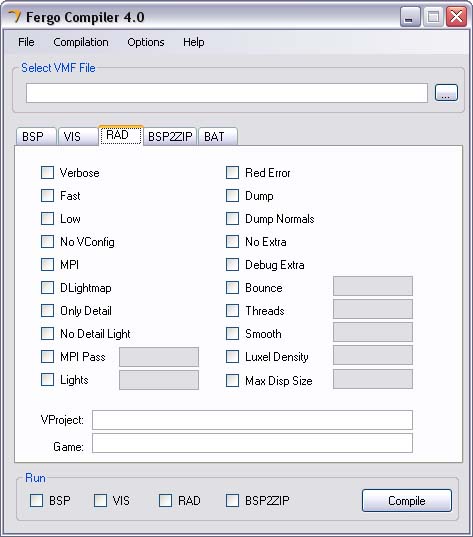473x537 pixels.
Task: Select the BAT tab
Action: point(217,137)
